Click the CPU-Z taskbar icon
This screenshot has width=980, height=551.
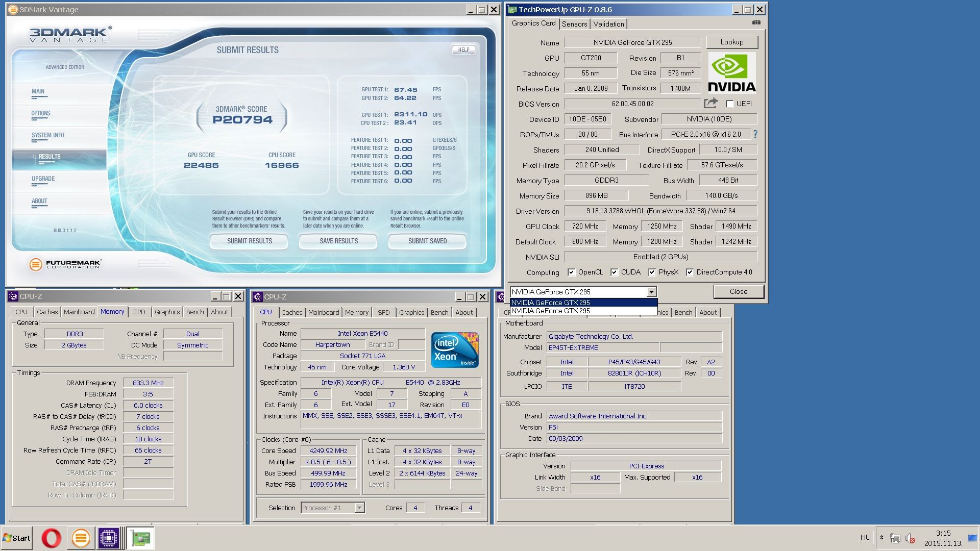[x=109, y=538]
